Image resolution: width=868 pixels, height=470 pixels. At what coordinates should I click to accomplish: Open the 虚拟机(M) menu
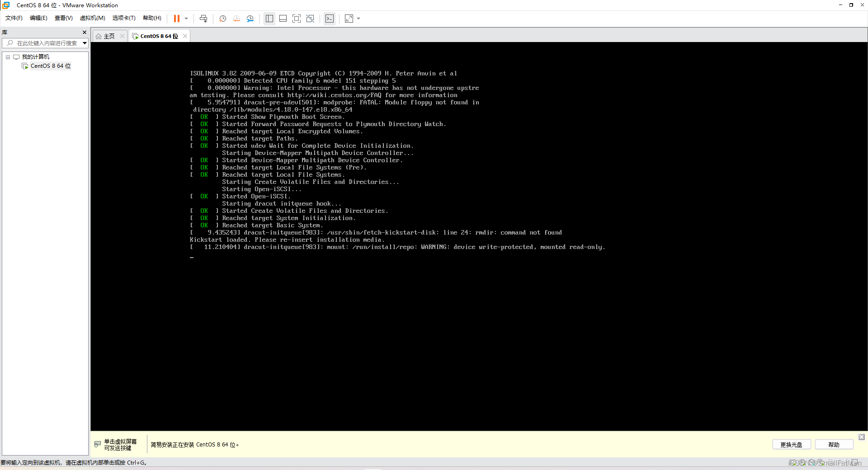tap(93, 18)
